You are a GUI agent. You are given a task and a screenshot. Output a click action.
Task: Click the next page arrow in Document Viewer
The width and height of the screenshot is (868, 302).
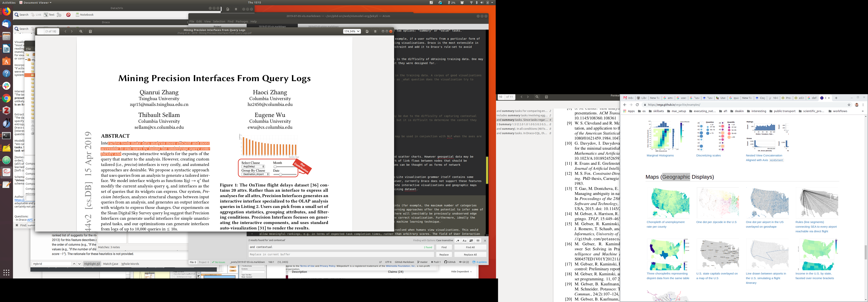72,31
